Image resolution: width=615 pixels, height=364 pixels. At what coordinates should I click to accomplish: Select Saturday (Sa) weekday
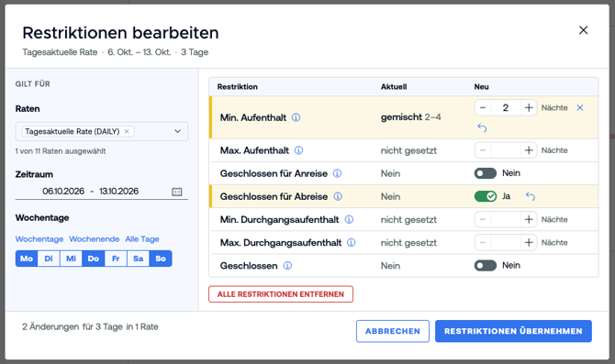pyautogui.click(x=138, y=259)
